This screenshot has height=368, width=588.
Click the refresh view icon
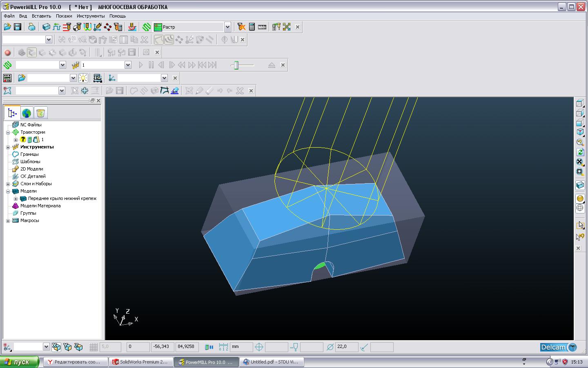click(x=580, y=152)
